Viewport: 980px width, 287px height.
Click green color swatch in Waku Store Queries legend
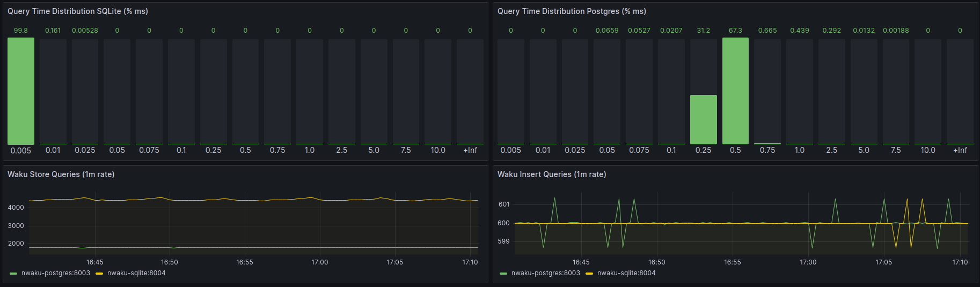pyautogui.click(x=13, y=274)
